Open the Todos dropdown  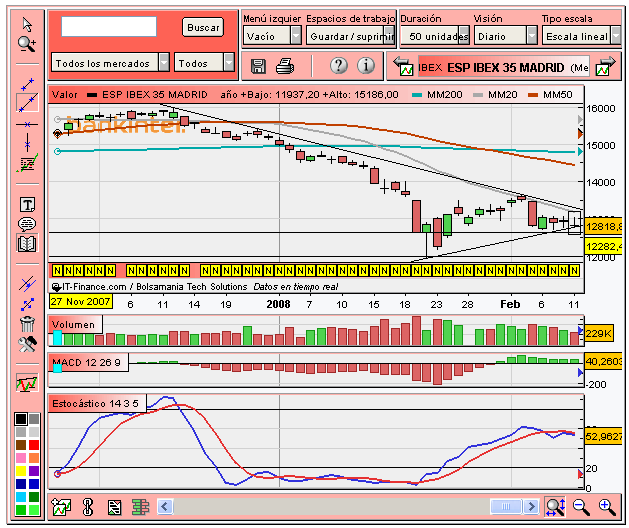click(x=204, y=63)
